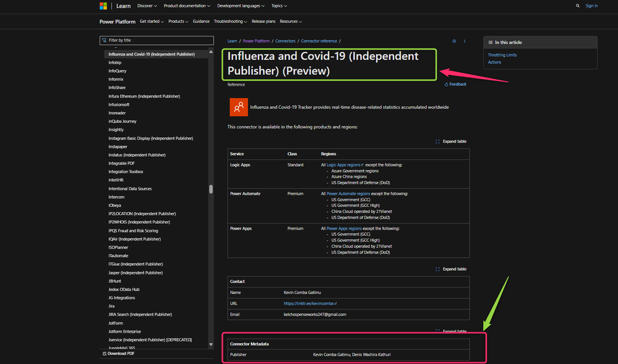Jump to Throttling Limits section
This screenshot has height=364, width=618.
point(502,55)
